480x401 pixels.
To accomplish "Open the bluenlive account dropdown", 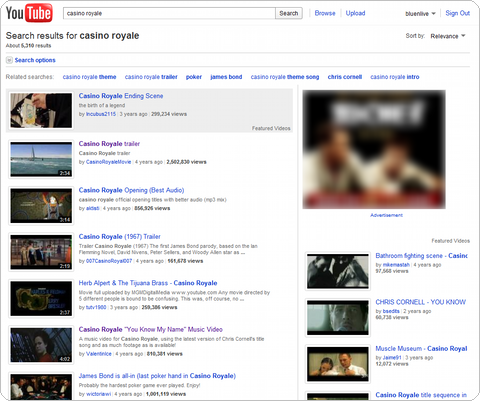I will point(420,14).
